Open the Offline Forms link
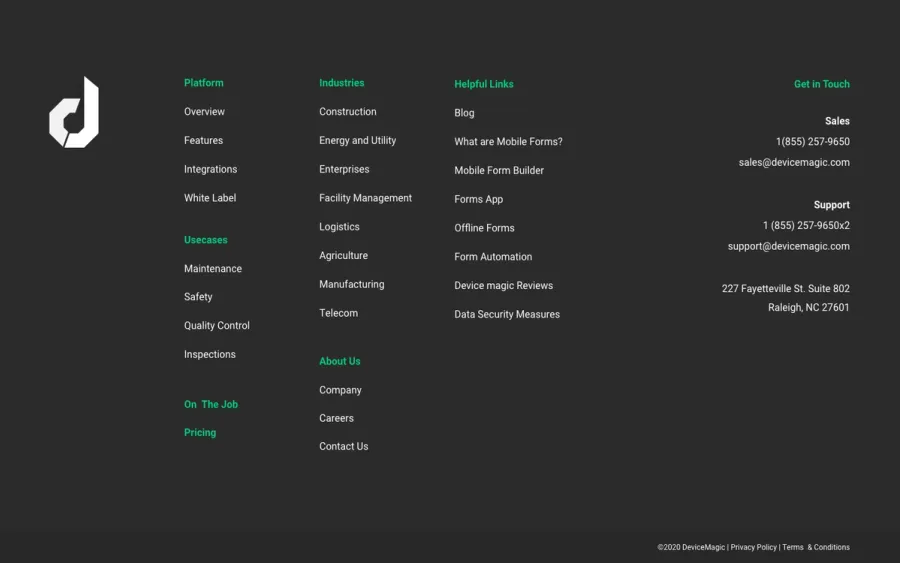 [484, 228]
